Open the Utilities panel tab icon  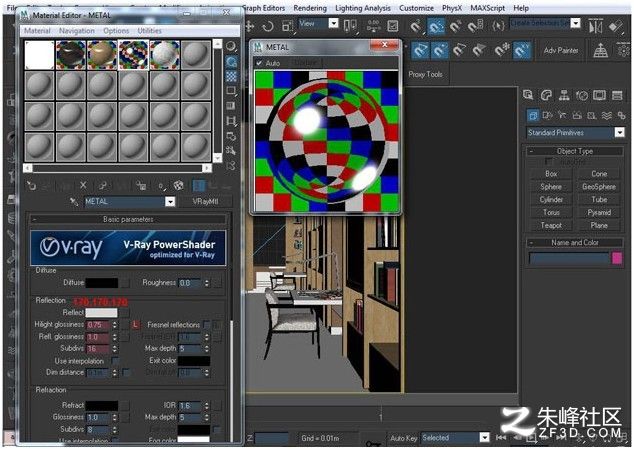pyautogui.click(x=617, y=95)
